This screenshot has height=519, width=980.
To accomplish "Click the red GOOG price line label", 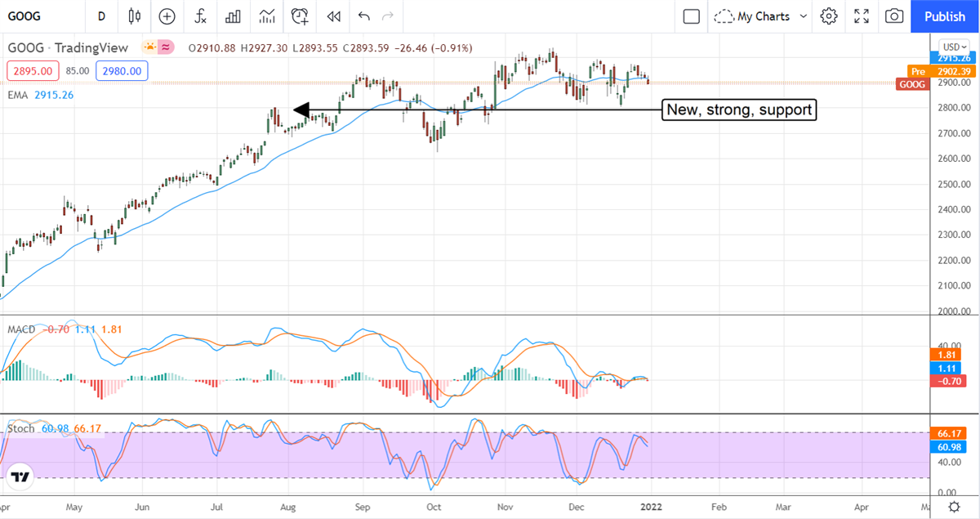I will tap(914, 83).
